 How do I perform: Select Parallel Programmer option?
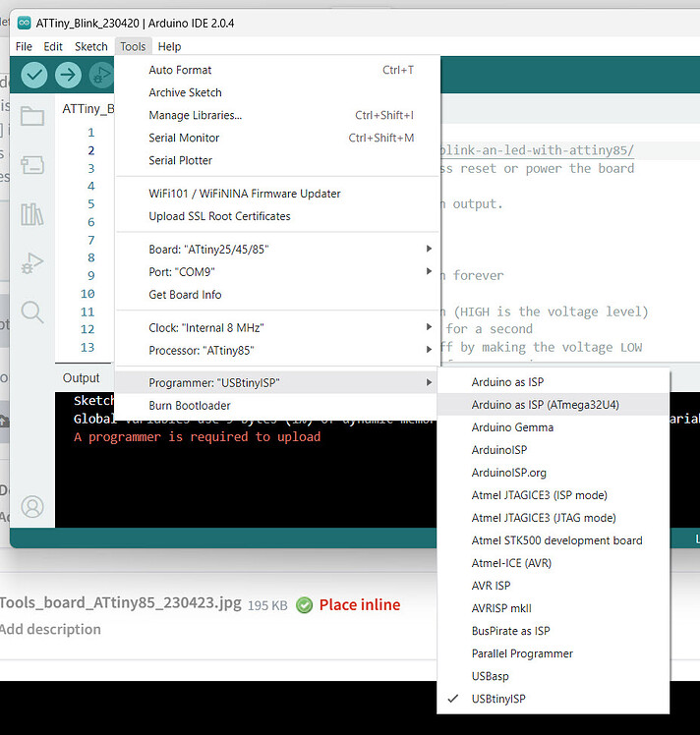[x=554, y=653]
